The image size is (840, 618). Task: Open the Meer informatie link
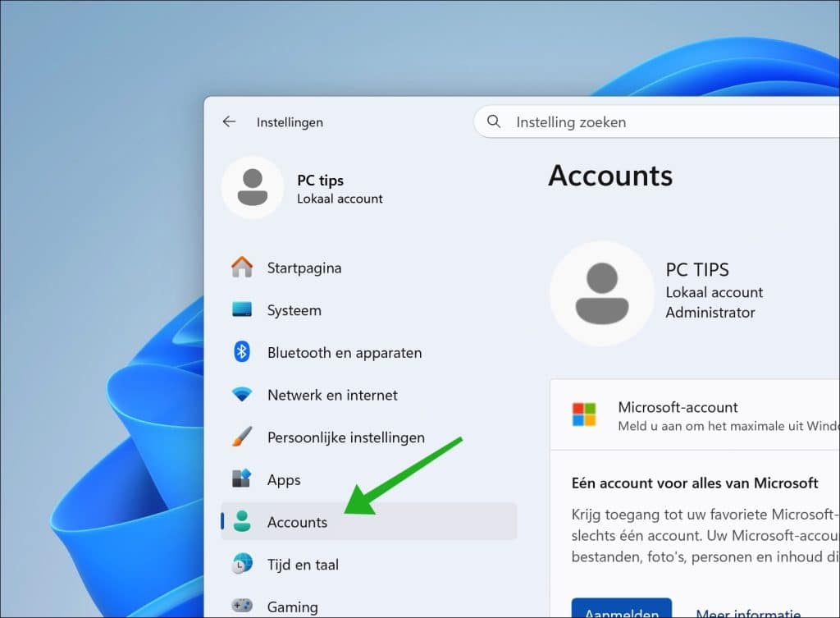click(748, 613)
